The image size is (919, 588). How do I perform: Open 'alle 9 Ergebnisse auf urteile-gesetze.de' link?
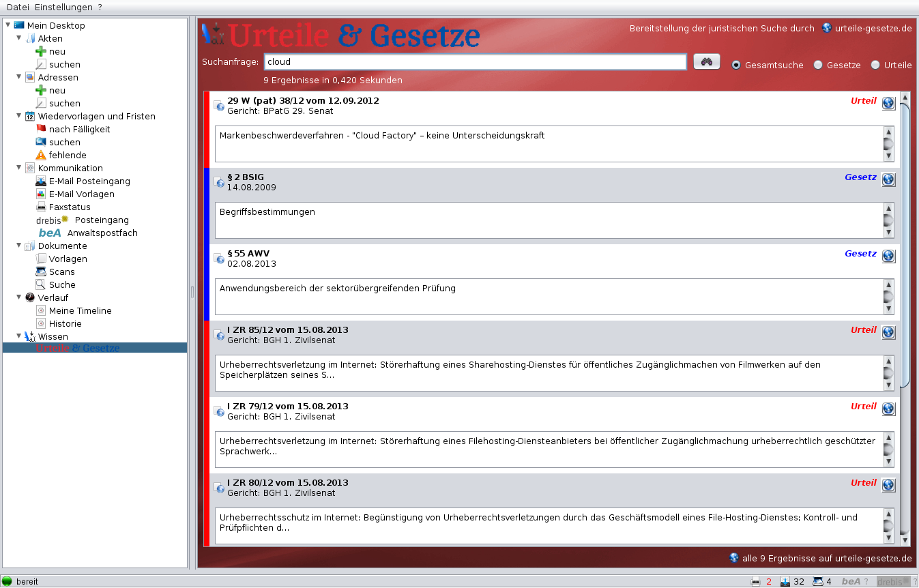tap(820, 558)
